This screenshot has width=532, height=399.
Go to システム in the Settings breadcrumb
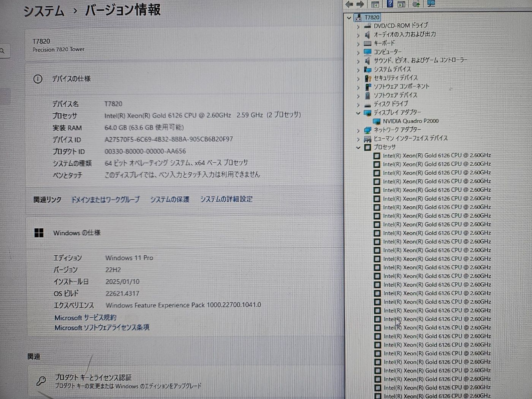point(44,11)
